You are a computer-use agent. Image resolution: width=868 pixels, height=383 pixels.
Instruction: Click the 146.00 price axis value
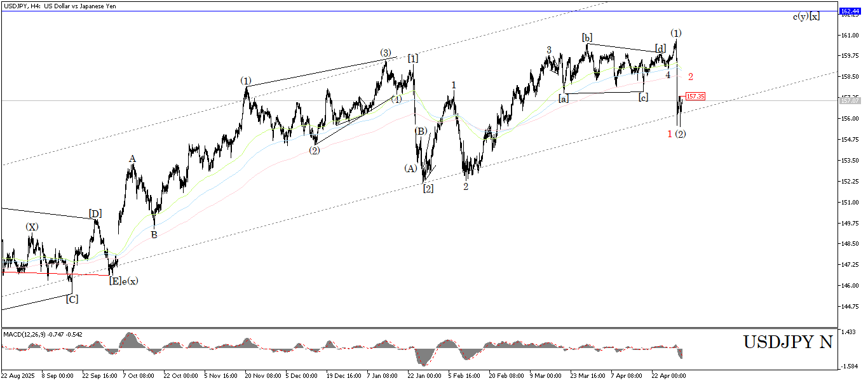pos(849,286)
